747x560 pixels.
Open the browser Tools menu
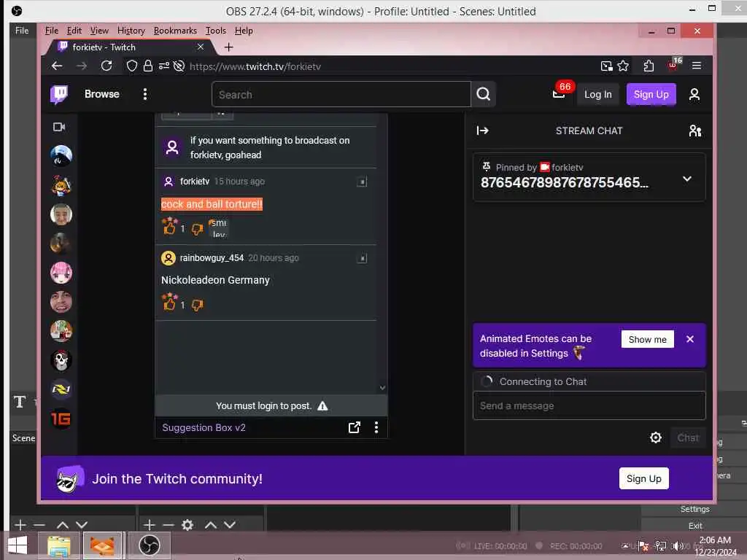pos(215,31)
